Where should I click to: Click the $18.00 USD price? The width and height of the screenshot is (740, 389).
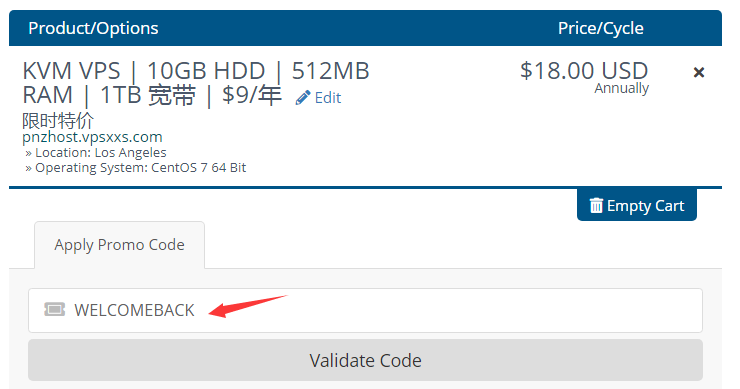click(584, 71)
